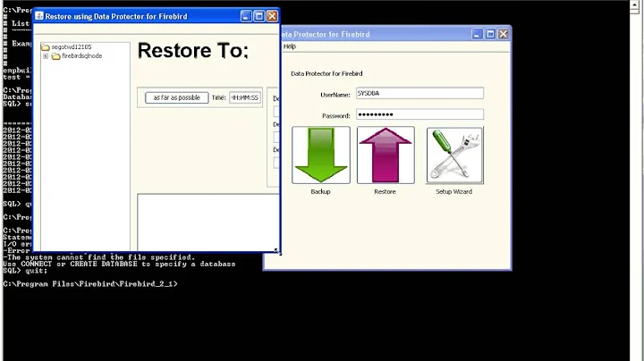Click the command prompt scrollbar up arrow
Viewport: 644px width, 361px height.
tap(634, 6)
